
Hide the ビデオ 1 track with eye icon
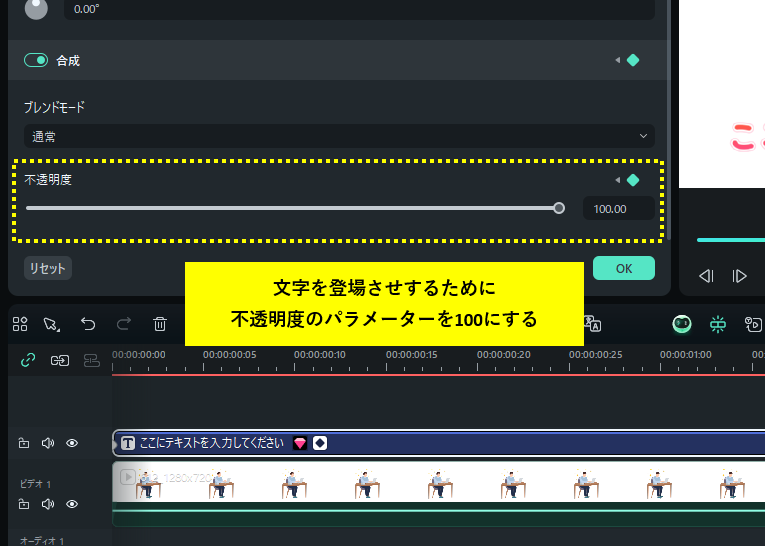tap(72, 504)
